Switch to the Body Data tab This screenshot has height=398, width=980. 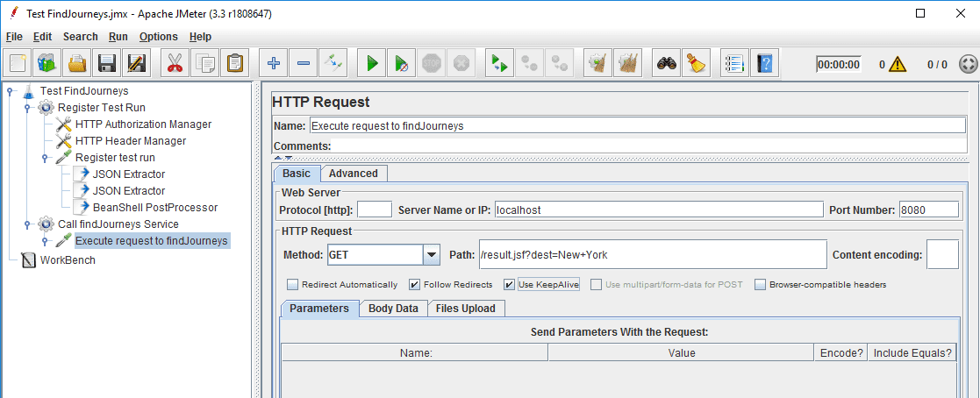click(x=393, y=309)
